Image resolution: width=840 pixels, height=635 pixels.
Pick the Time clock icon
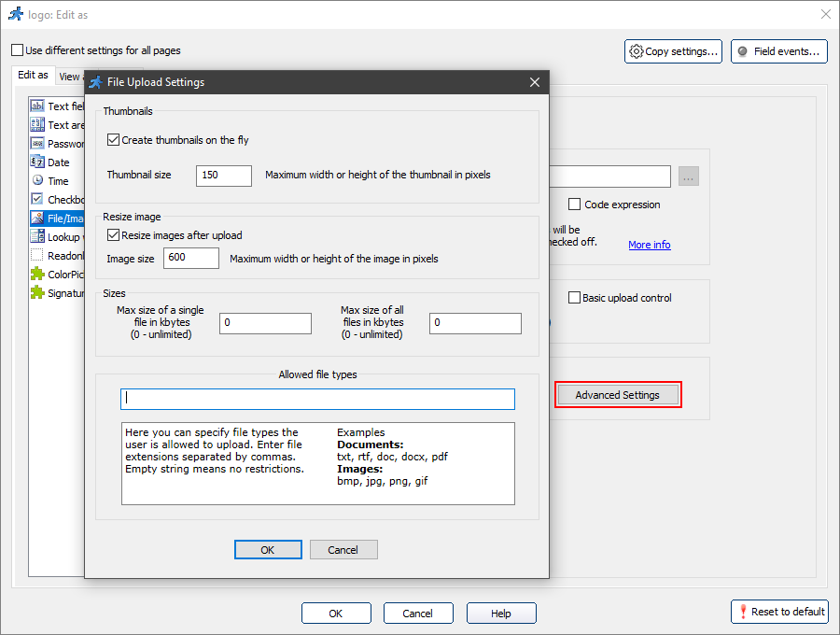[37, 181]
